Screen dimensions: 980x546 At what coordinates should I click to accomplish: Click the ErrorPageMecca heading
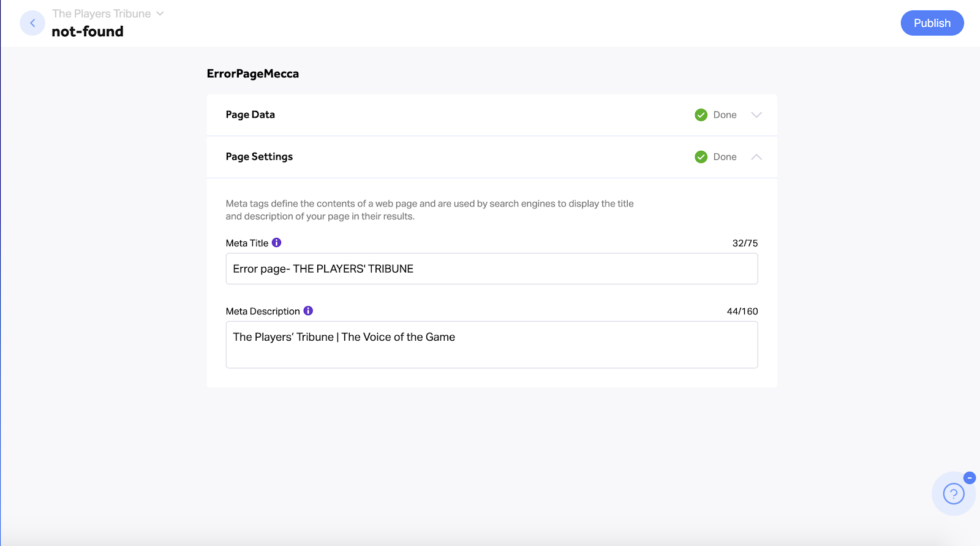[x=253, y=74]
